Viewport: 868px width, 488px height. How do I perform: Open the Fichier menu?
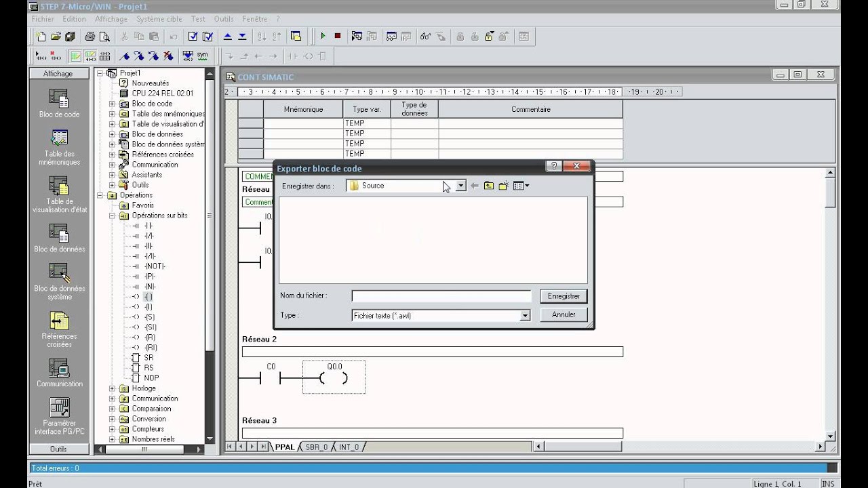click(x=43, y=19)
